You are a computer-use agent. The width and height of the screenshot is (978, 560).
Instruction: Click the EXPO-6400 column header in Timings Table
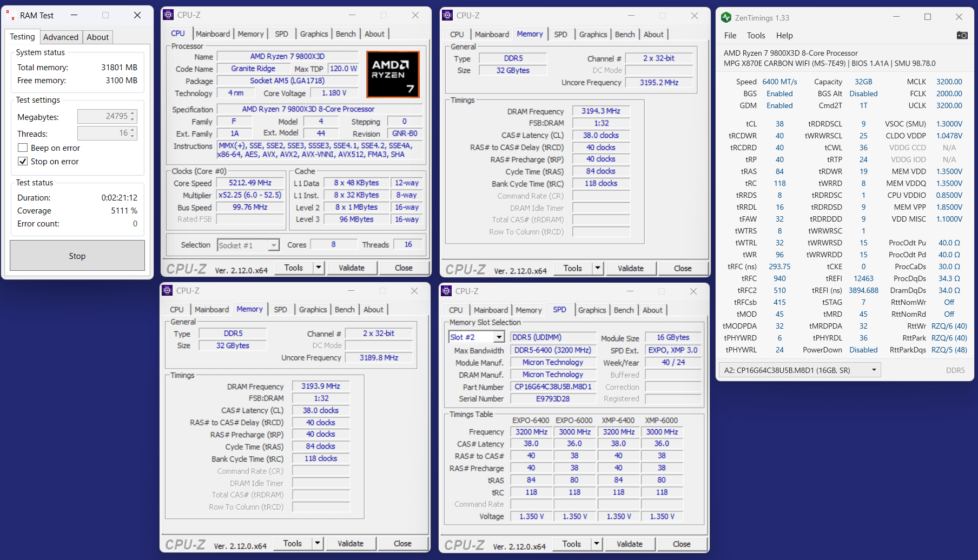[531, 420]
